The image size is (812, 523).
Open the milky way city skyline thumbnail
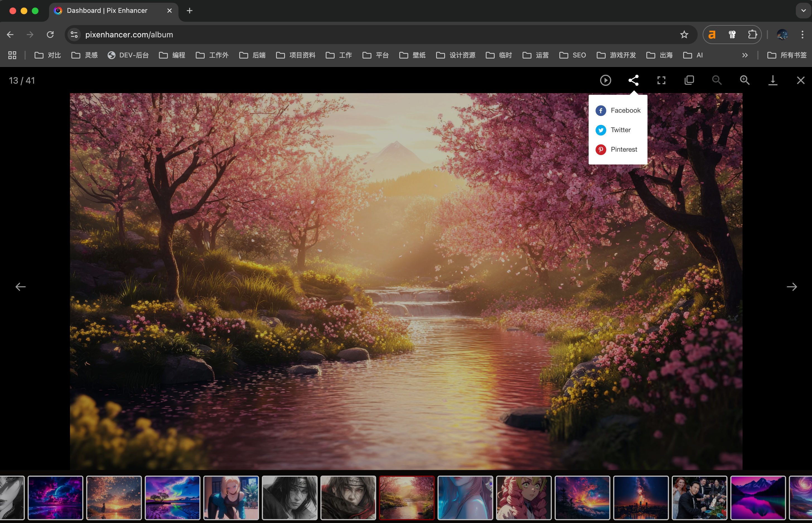point(641,498)
